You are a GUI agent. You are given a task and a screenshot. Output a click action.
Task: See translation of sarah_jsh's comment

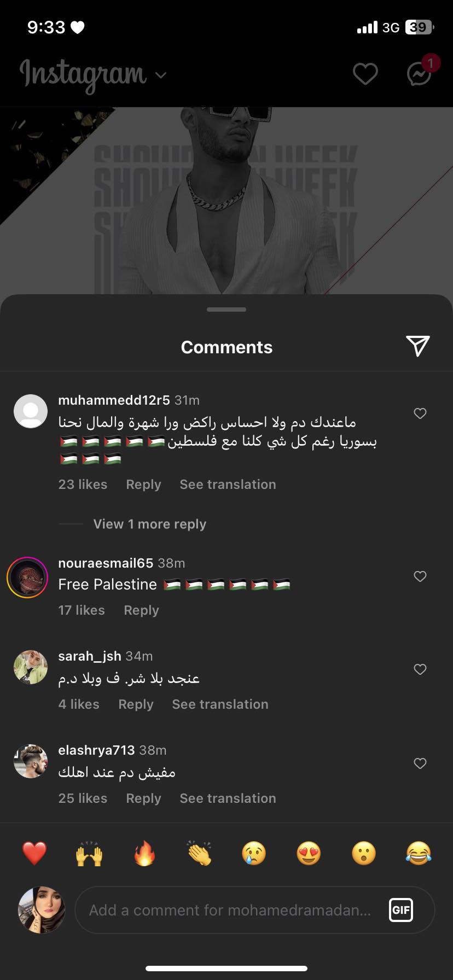[x=220, y=704]
